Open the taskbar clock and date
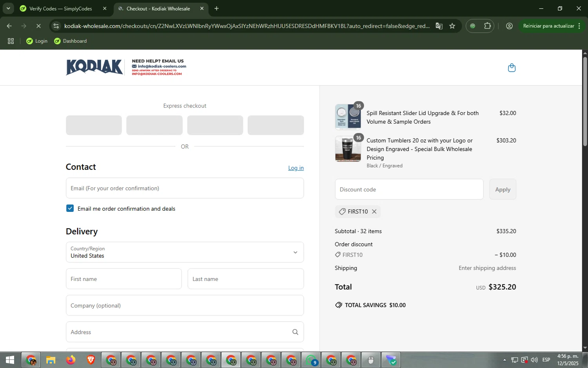 (x=568, y=360)
